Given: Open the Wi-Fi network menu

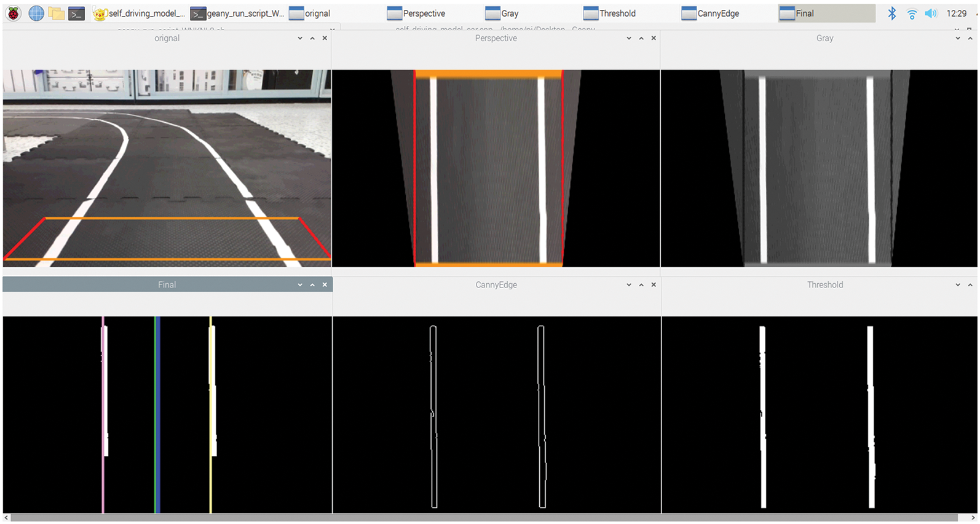Looking at the screenshot, I should pos(912,13).
